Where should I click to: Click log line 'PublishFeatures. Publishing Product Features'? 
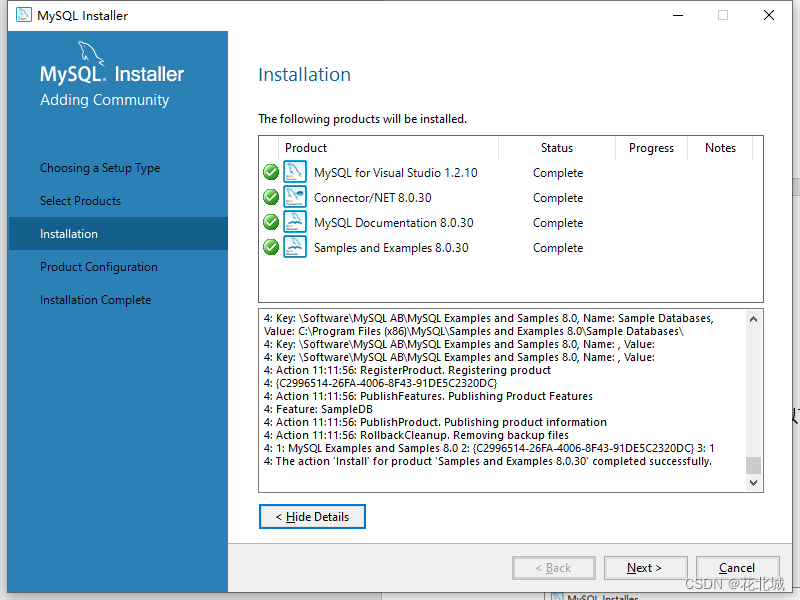428,396
